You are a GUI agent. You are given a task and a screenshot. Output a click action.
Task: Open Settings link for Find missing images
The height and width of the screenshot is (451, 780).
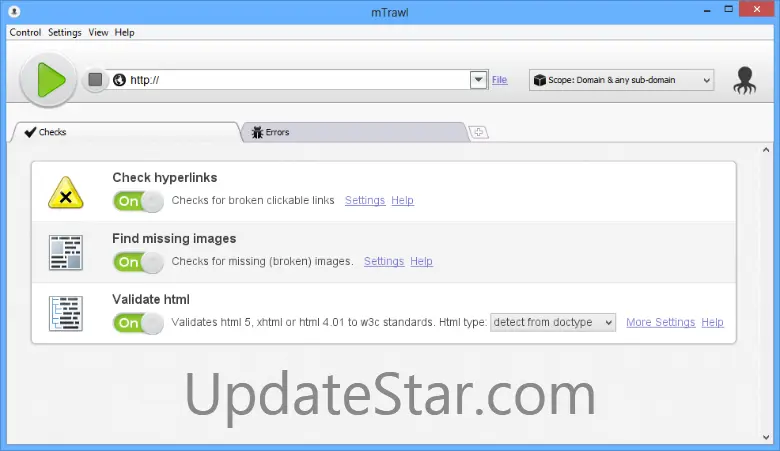(384, 261)
